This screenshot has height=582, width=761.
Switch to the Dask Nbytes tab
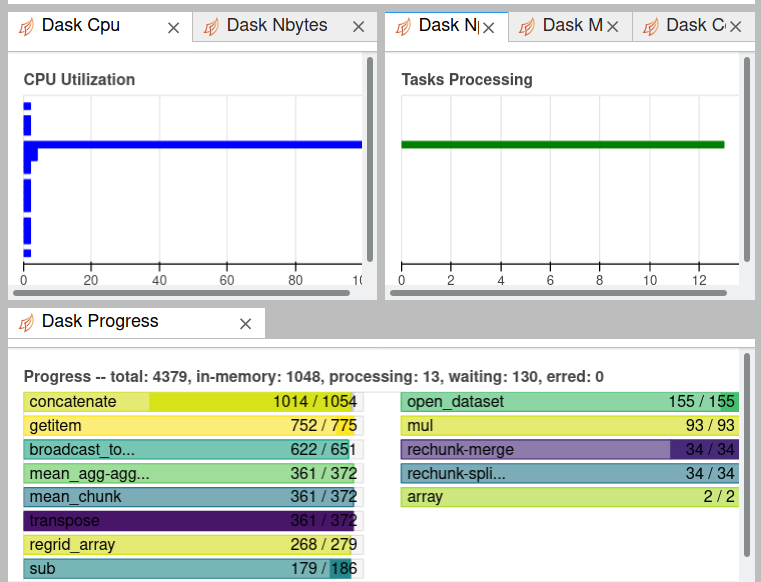[x=284, y=26]
